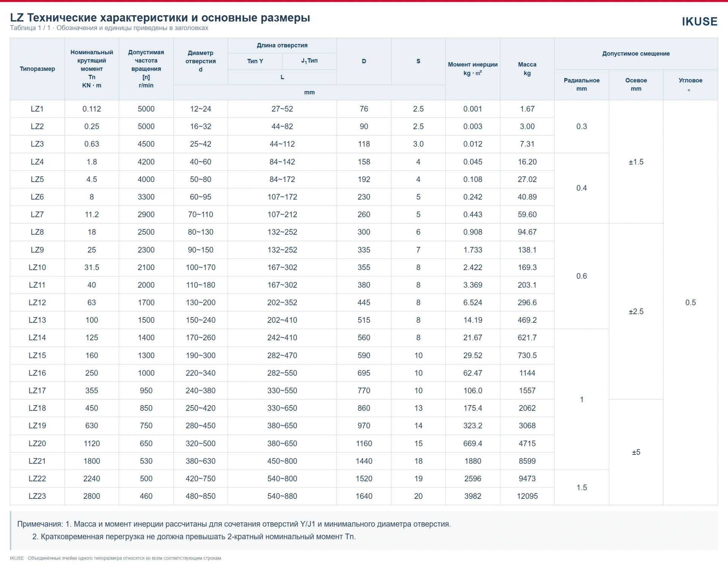Click the angular offset value 0.5
728x569 pixels.
point(690,303)
